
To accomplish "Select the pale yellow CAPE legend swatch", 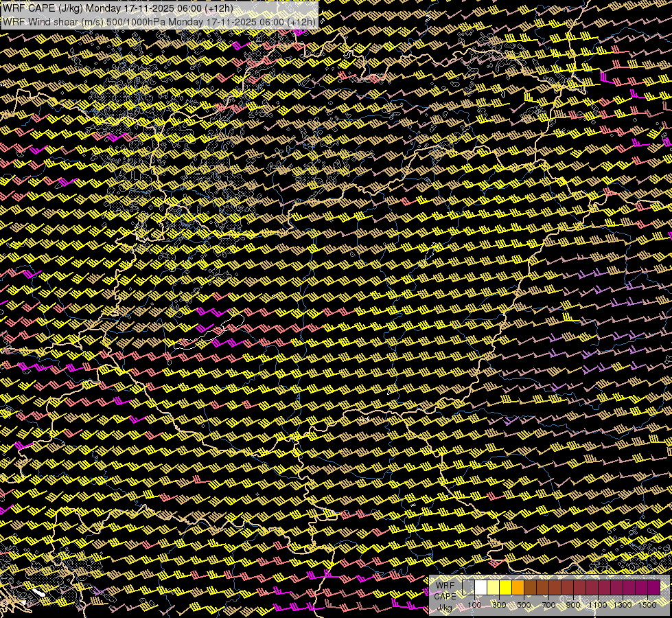I will (x=494, y=587).
